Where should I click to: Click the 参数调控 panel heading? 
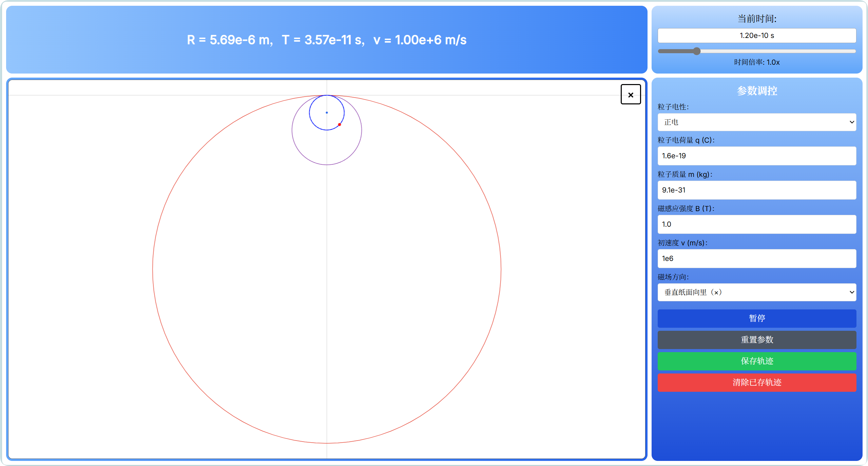pos(757,91)
